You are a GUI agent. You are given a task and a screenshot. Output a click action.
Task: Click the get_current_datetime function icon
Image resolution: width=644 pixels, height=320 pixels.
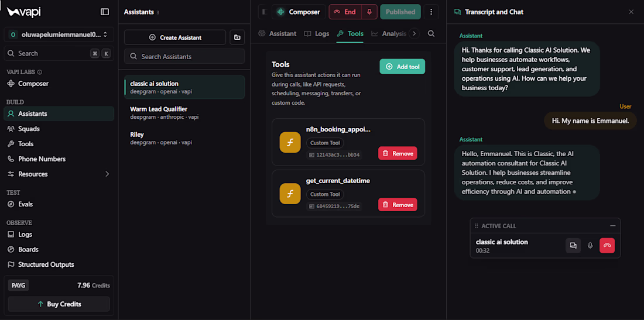(x=290, y=194)
